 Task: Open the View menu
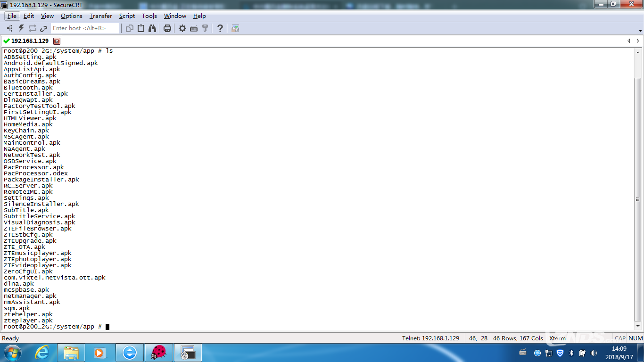pyautogui.click(x=47, y=16)
